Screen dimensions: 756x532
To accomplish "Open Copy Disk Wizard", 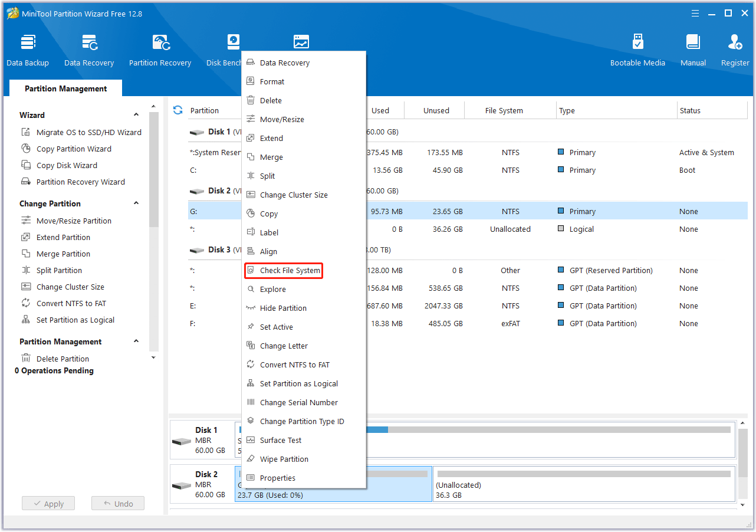I will coord(59,165).
